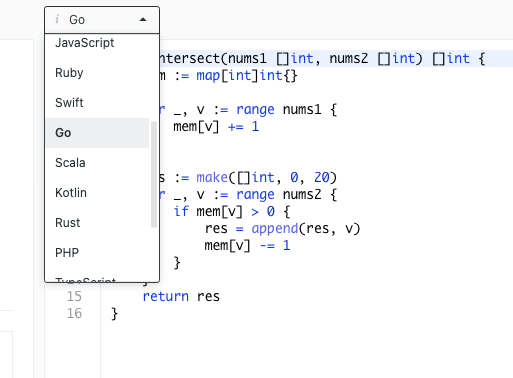
Task: Click the caret arrow on language selector
Action: click(x=143, y=20)
